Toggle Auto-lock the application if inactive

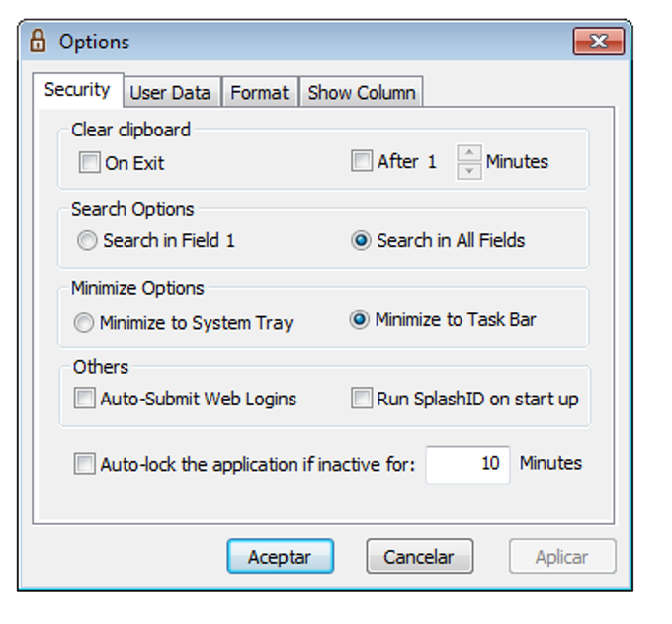coord(85,464)
